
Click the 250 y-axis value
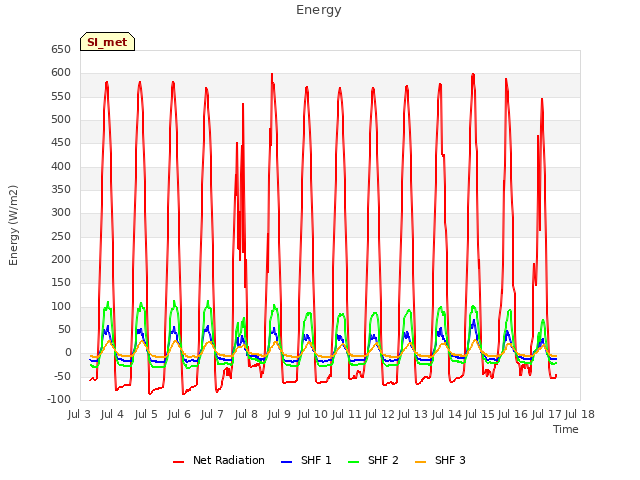coord(61,237)
